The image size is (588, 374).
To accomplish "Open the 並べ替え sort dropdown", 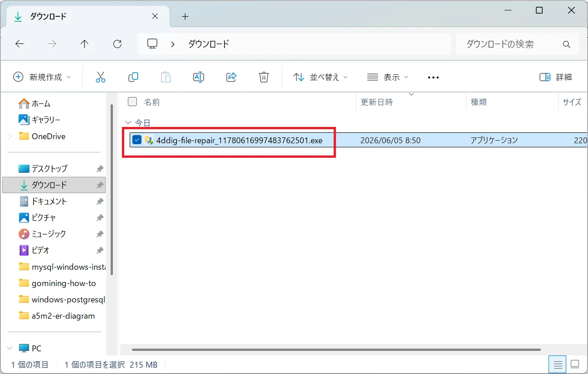I will pos(320,77).
